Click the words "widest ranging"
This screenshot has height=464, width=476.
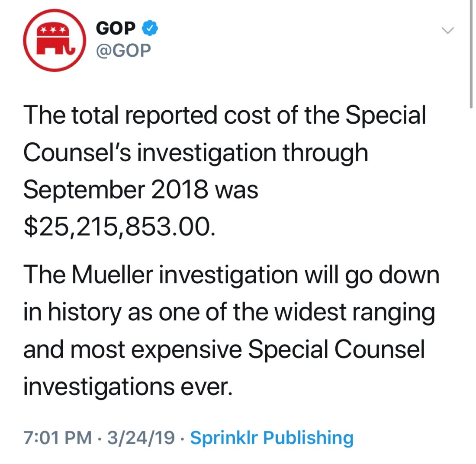point(359,312)
